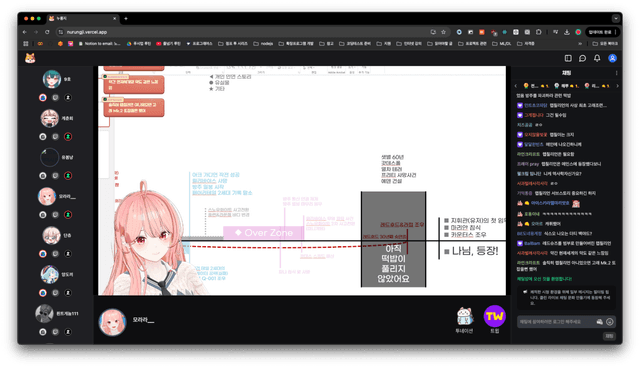This screenshot has height=368, width=640.
Task: Open all bookmarks folder at far right
Action: point(605,44)
